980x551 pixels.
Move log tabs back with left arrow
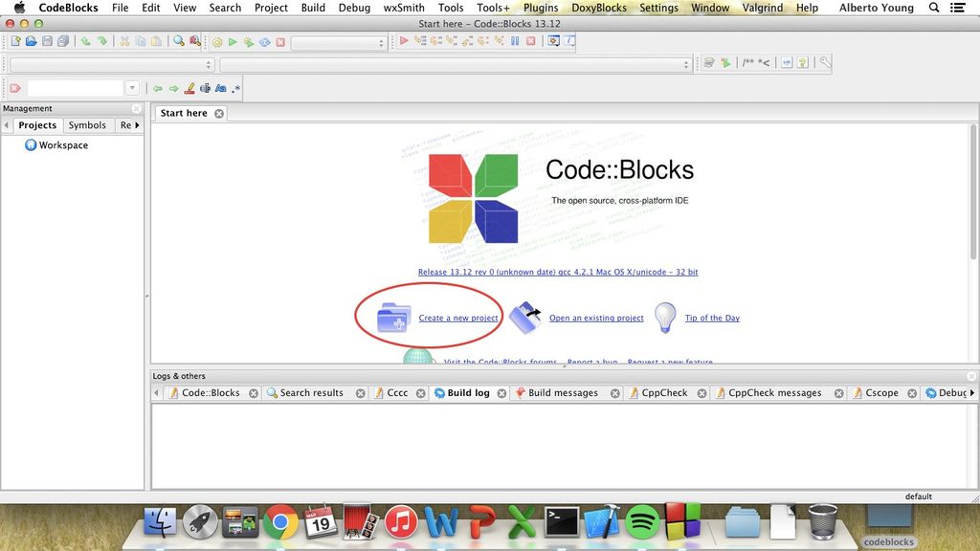click(156, 393)
